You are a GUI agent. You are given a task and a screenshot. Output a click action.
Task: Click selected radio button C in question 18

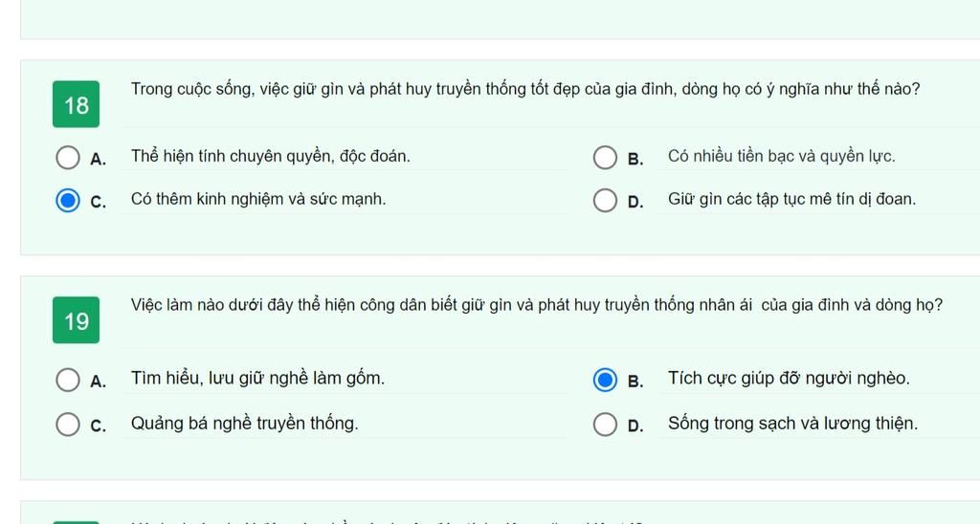[x=68, y=201]
